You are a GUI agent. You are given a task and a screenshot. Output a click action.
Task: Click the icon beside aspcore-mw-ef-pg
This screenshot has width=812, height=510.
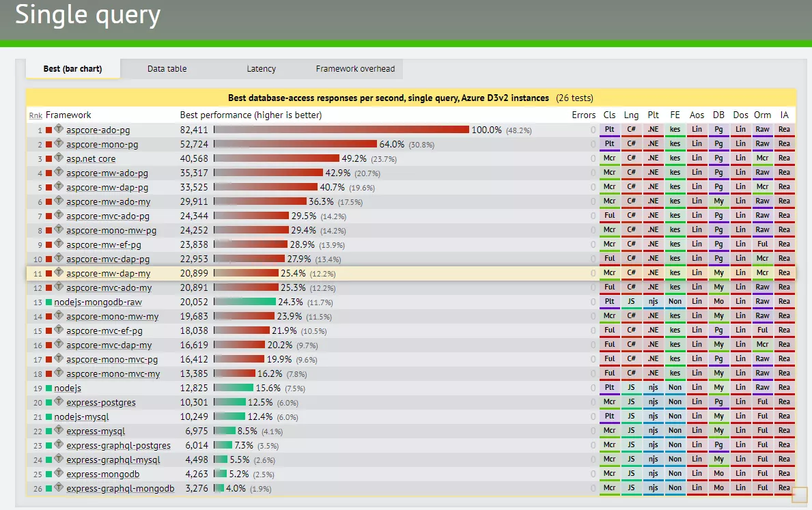[59, 243]
